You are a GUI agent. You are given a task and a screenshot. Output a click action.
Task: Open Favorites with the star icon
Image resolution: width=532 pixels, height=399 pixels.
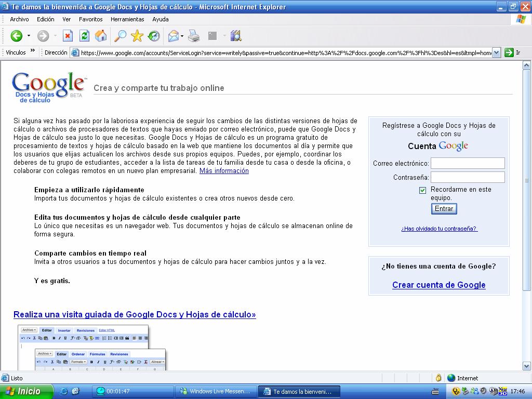point(137,36)
